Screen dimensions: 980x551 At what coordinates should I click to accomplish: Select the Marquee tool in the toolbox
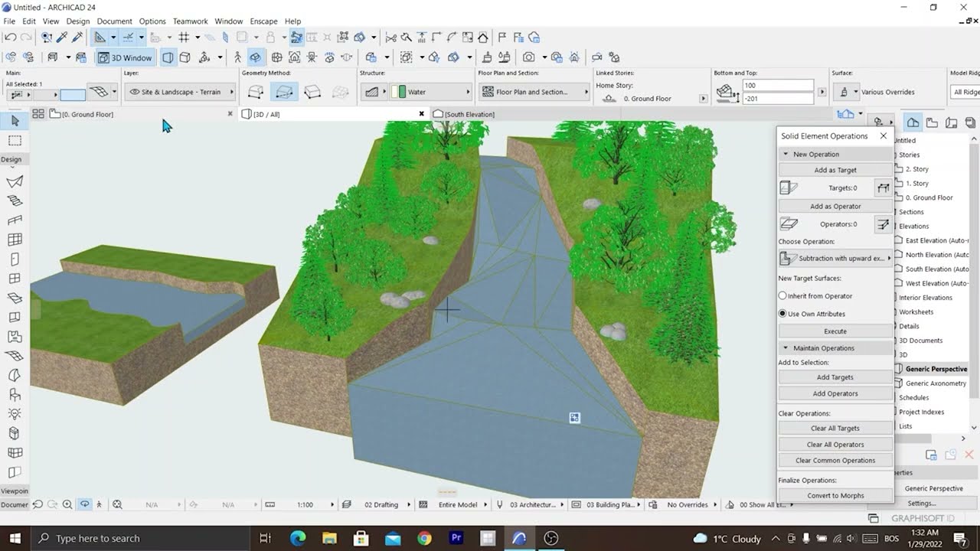point(15,141)
